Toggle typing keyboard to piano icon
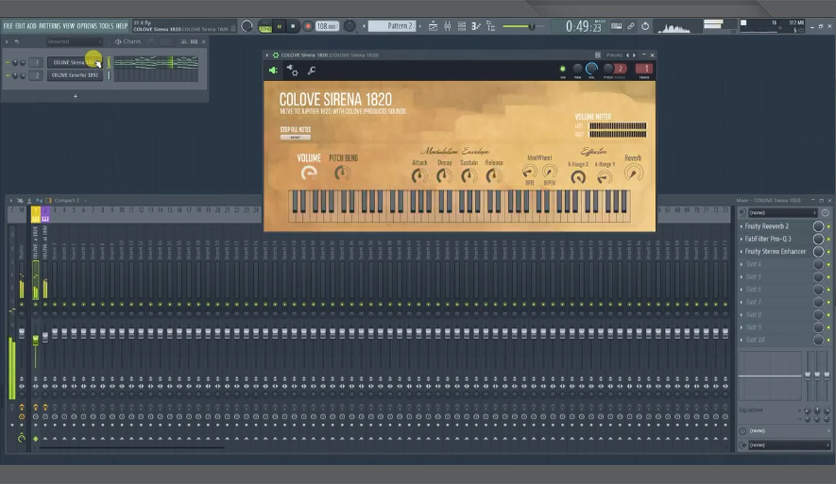836x484 pixels. (616, 26)
